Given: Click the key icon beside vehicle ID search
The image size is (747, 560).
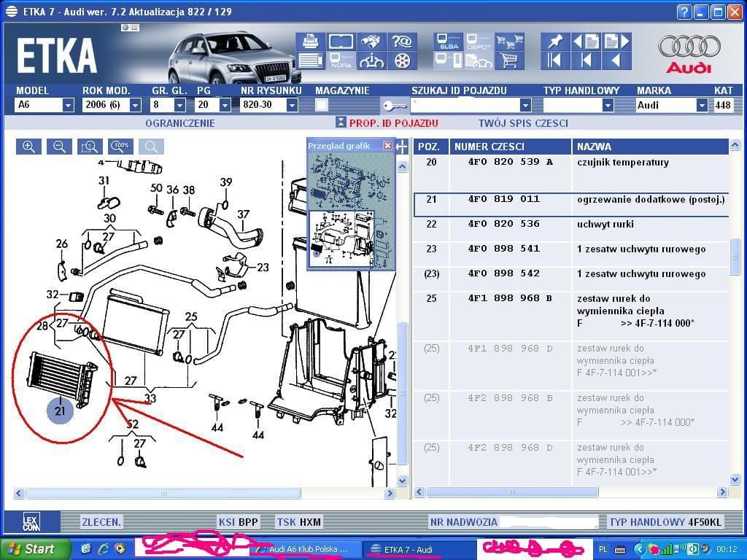Looking at the screenshot, I should (x=394, y=105).
